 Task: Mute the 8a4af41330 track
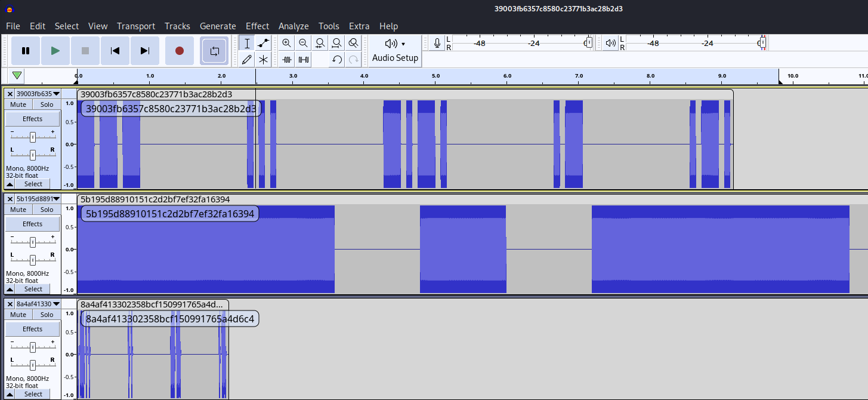18,315
